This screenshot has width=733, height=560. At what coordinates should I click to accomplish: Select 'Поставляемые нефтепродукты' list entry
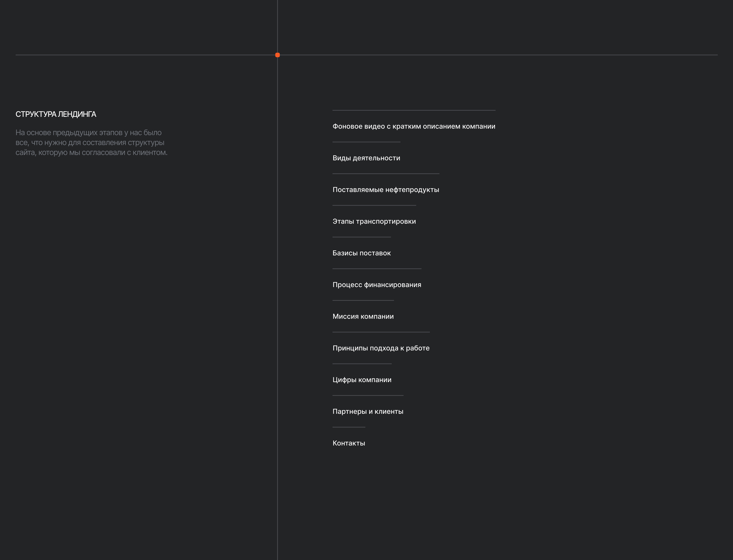coord(386,190)
